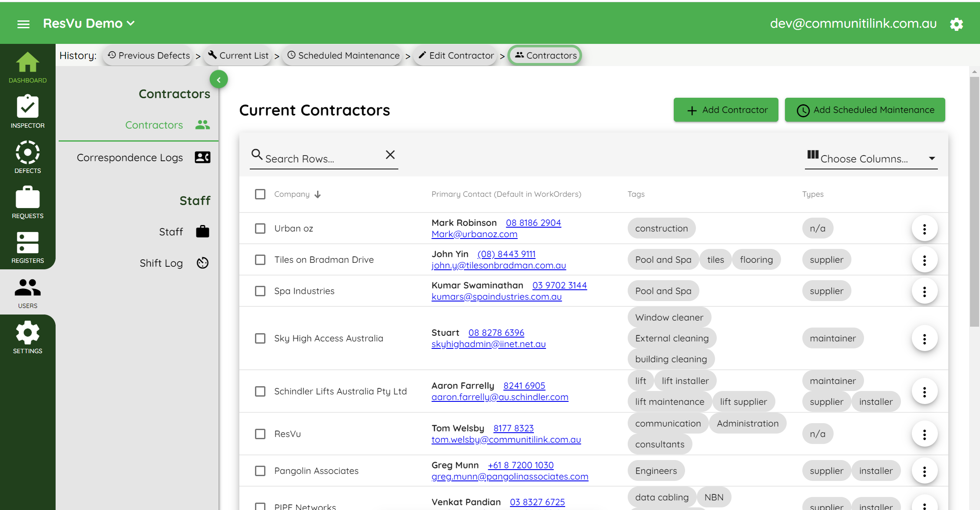Image resolution: width=980 pixels, height=510 pixels.
Task: Click the Primary Contact column header
Action: [x=506, y=194]
